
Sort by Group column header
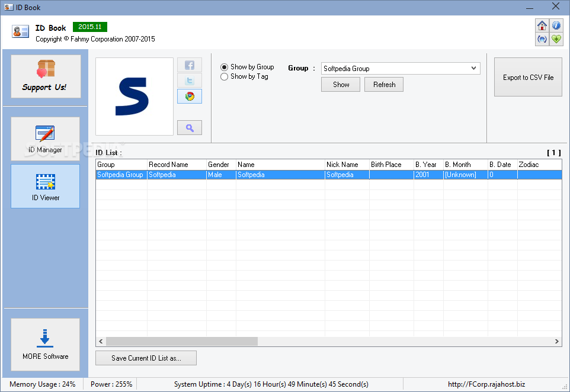tap(121, 165)
